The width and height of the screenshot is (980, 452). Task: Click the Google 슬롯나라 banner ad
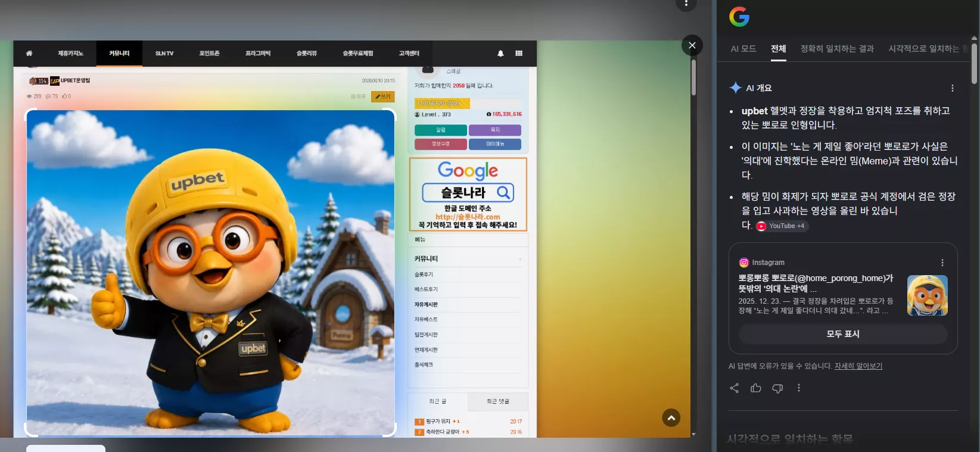[468, 194]
